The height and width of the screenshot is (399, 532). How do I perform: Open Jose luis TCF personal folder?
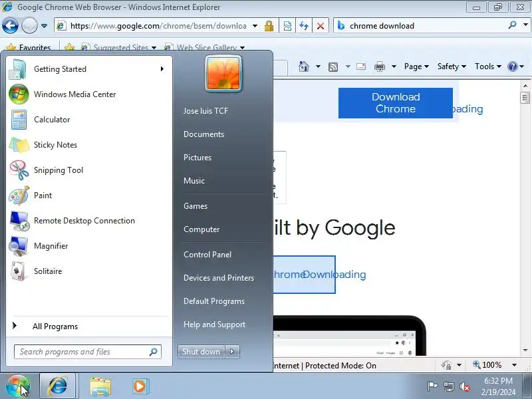pos(205,111)
